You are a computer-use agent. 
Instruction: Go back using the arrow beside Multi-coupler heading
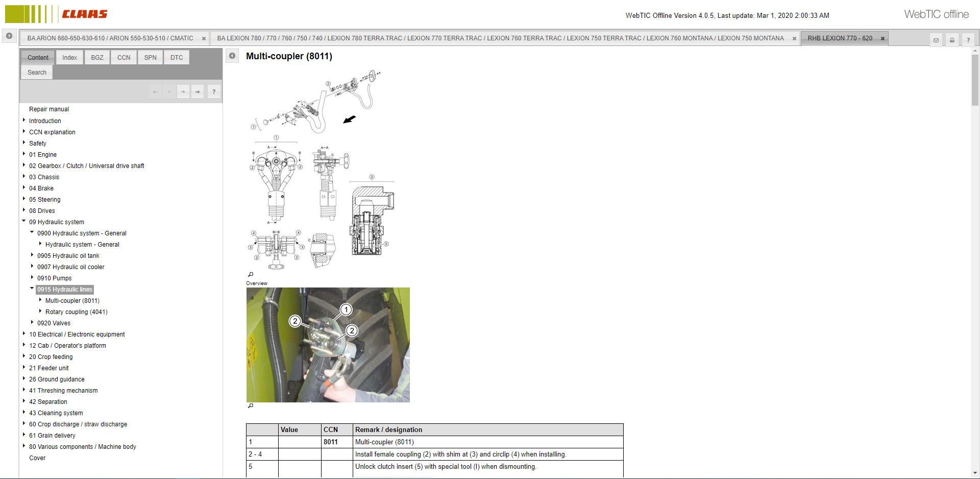(x=232, y=56)
